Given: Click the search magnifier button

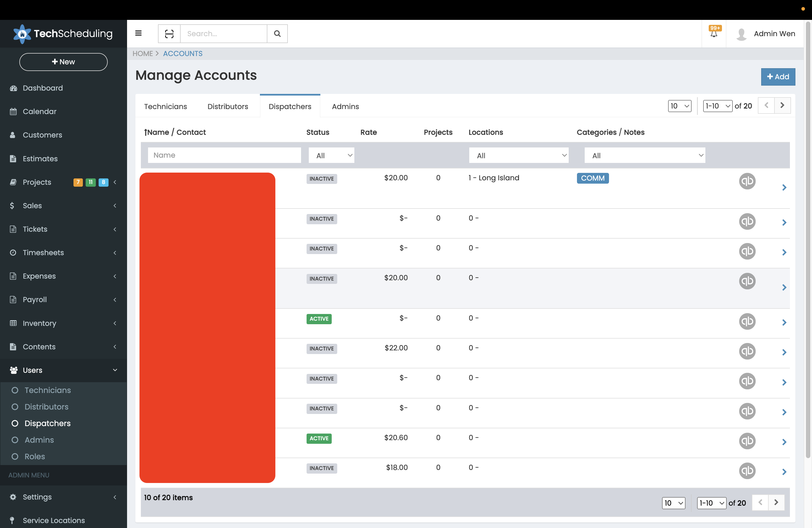Looking at the screenshot, I should point(277,33).
